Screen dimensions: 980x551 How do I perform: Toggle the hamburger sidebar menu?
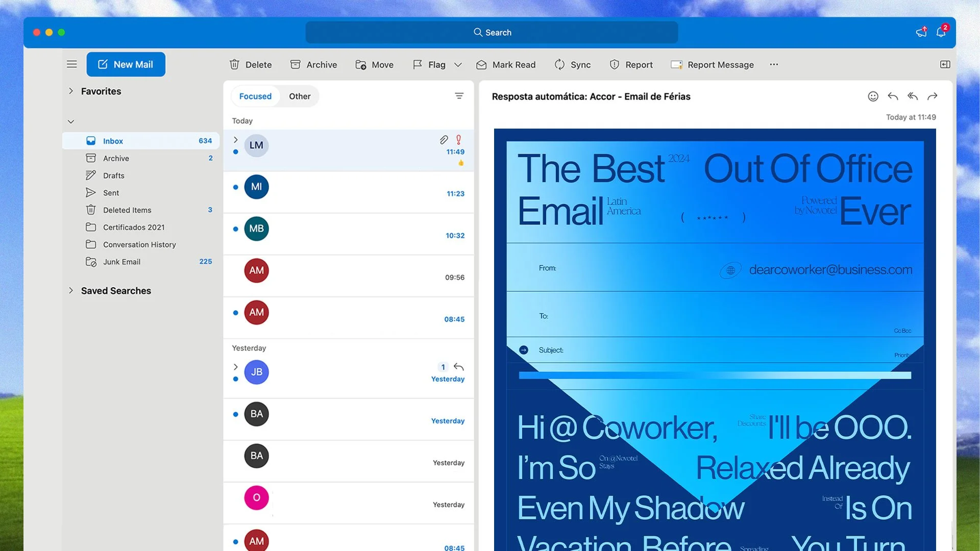(x=72, y=64)
